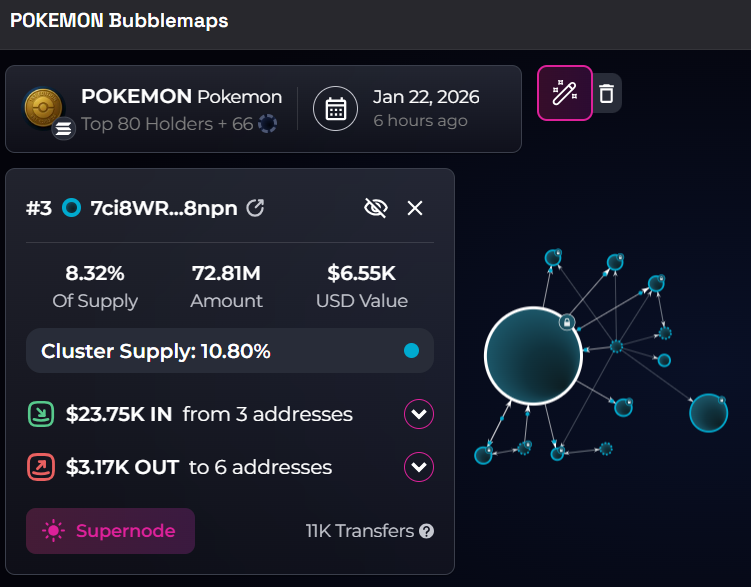This screenshot has width=751, height=587.
Task: Click the 8.32% Of Supply value
Action: (95, 273)
